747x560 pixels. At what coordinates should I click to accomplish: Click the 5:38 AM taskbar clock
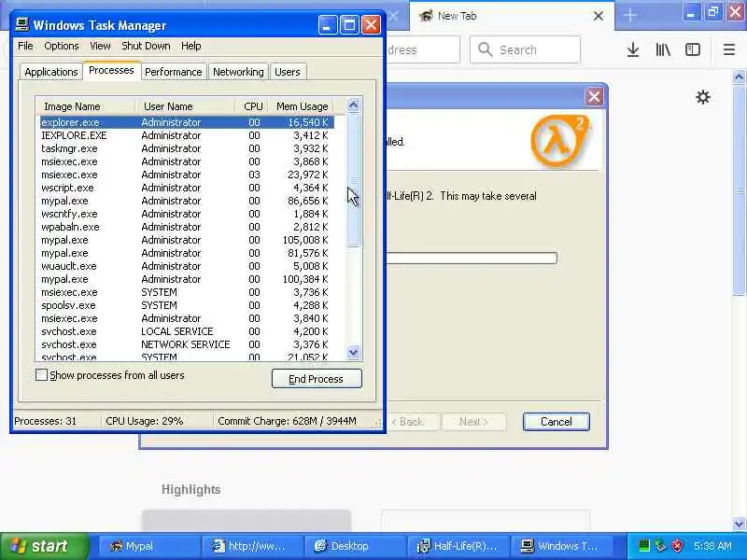(x=712, y=546)
